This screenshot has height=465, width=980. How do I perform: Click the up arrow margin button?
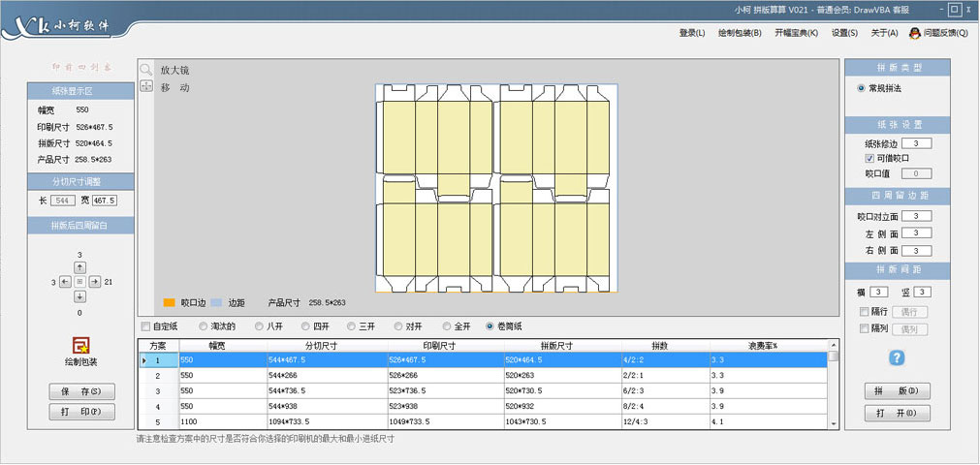[x=79, y=266]
